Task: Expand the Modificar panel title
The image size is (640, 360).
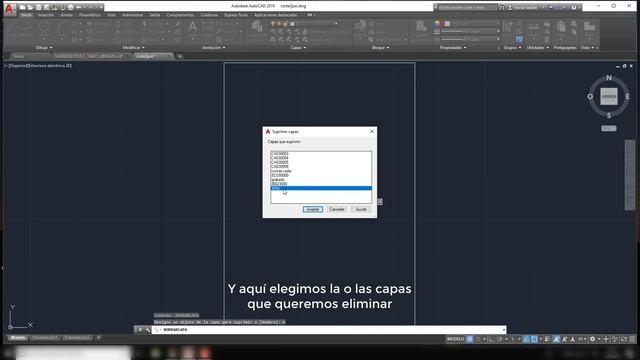Action: 134,48
